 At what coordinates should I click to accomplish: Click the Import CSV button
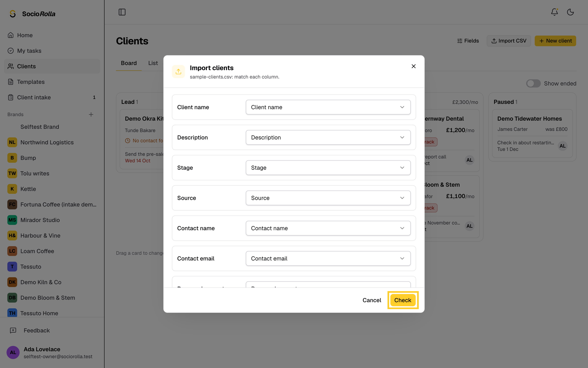point(509,41)
